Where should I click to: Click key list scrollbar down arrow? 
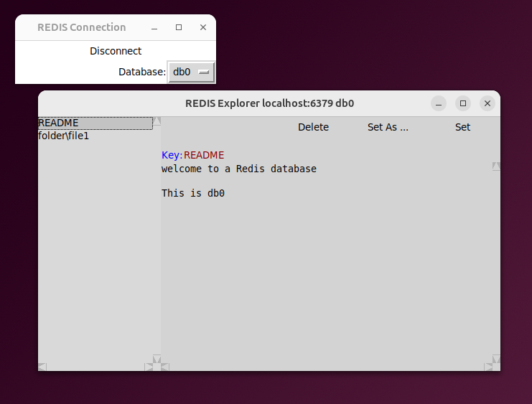click(x=157, y=359)
